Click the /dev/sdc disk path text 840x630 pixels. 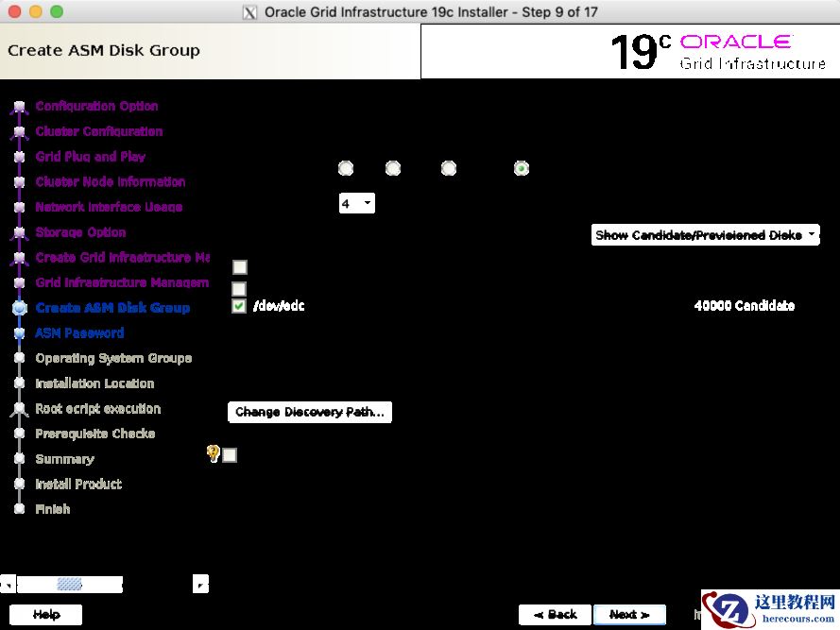(279, 306)
